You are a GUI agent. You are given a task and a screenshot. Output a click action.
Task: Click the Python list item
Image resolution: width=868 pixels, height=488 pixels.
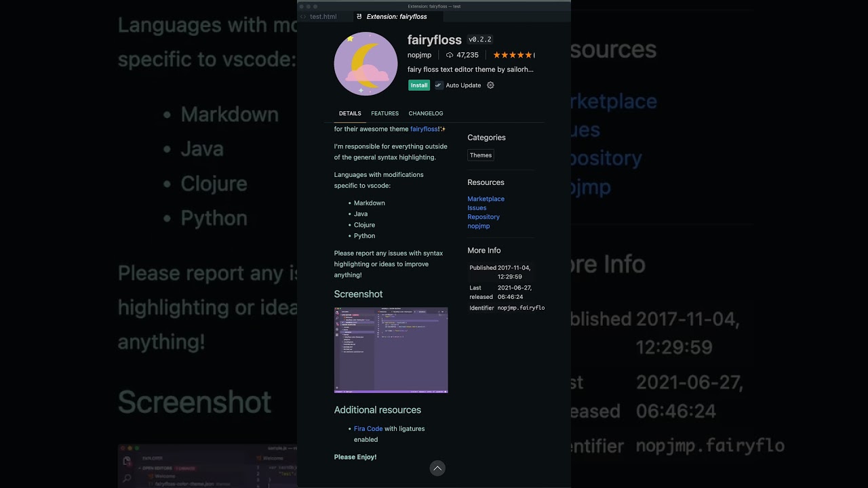tap(364, 235)
